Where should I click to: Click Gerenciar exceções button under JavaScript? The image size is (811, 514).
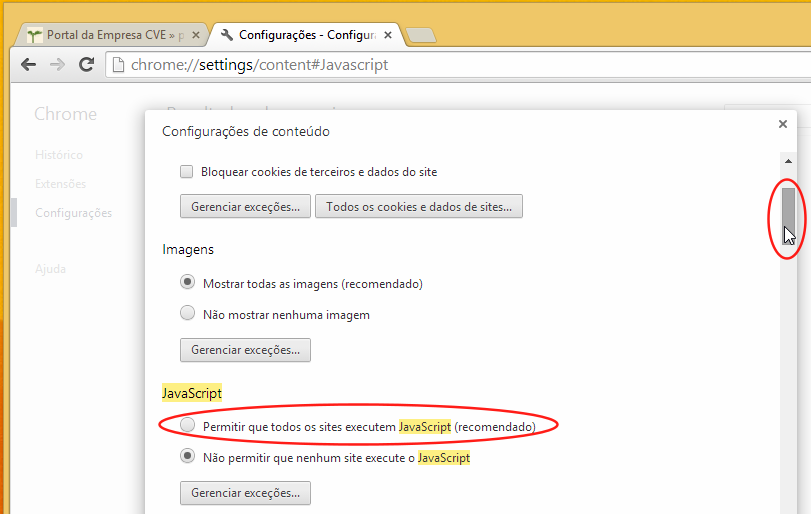pyautogui.click(x=245, y=493)
